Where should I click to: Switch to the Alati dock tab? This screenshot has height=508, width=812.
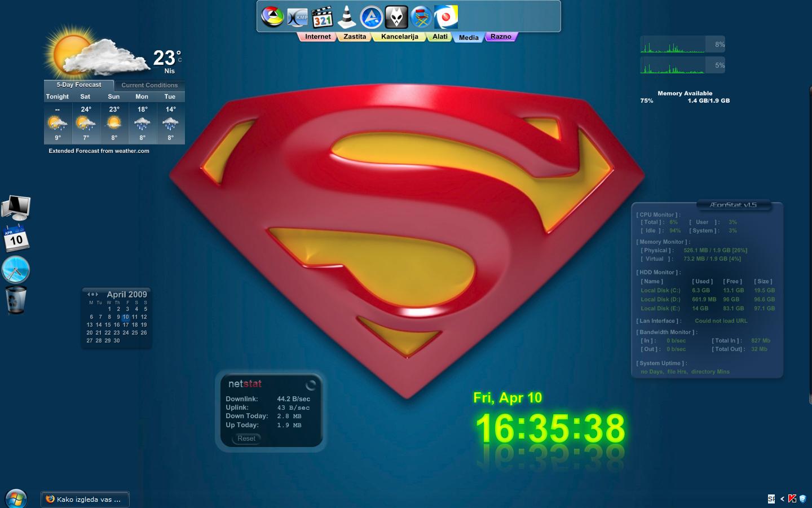440,37
